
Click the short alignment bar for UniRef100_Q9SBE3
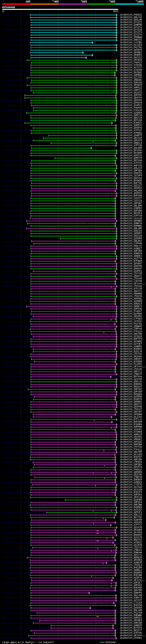tap(57, 53)
